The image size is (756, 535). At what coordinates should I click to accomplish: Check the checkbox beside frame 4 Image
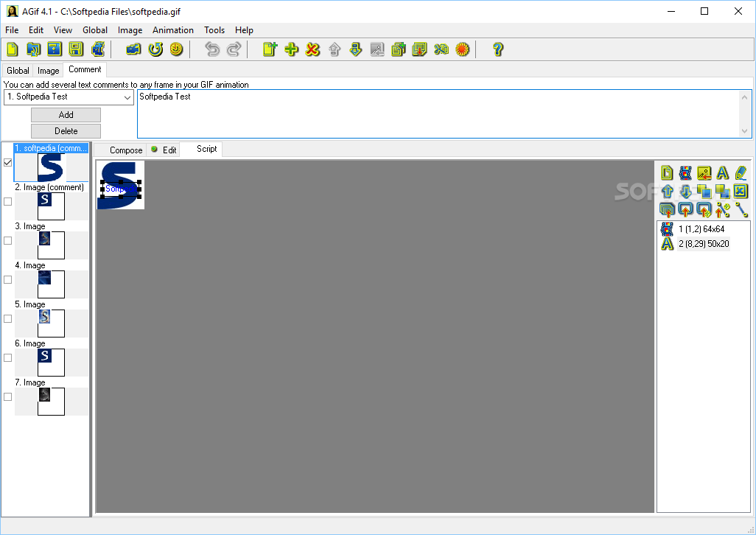pos(7,279)
